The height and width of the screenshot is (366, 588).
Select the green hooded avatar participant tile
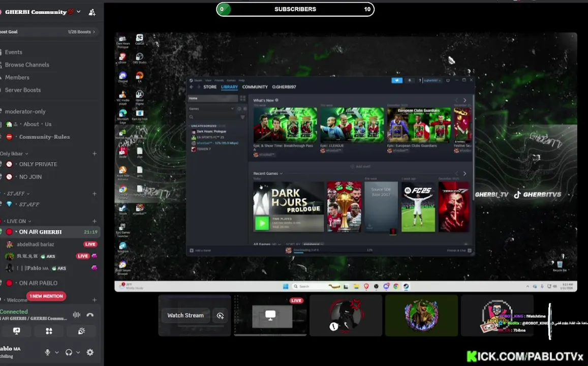pos(421,315)
